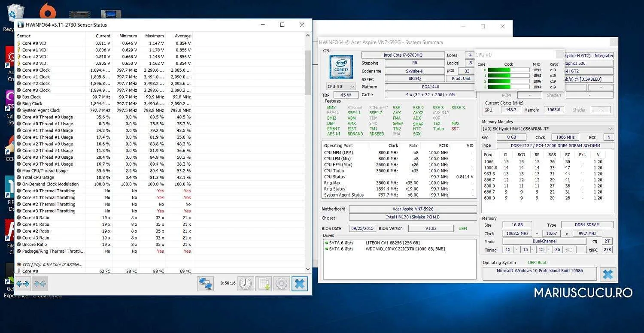The width and height of the screenshot is (644, 333).
Task: Click the Intel Core i7 logo
Action: pyautogui.click(x=341, y=66)
